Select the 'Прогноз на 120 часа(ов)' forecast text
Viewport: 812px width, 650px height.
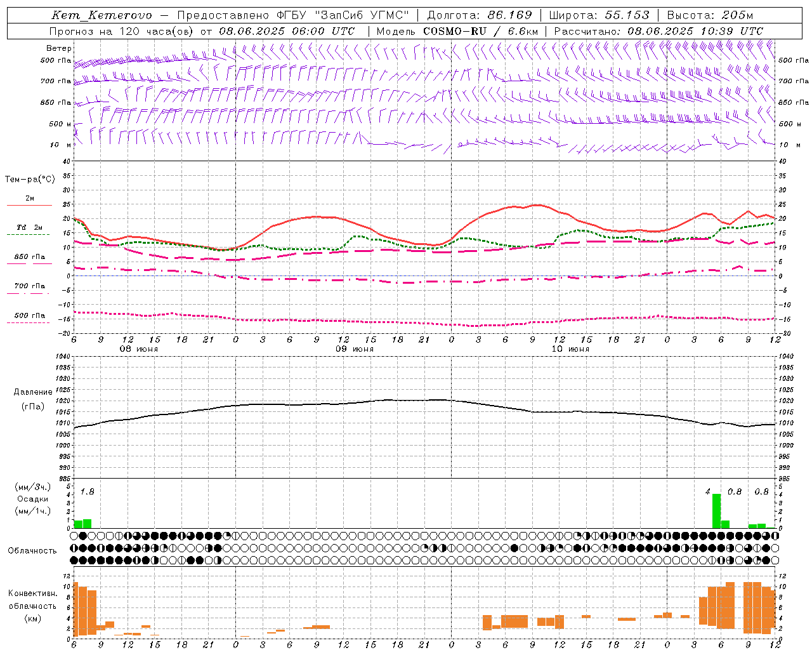121,31
